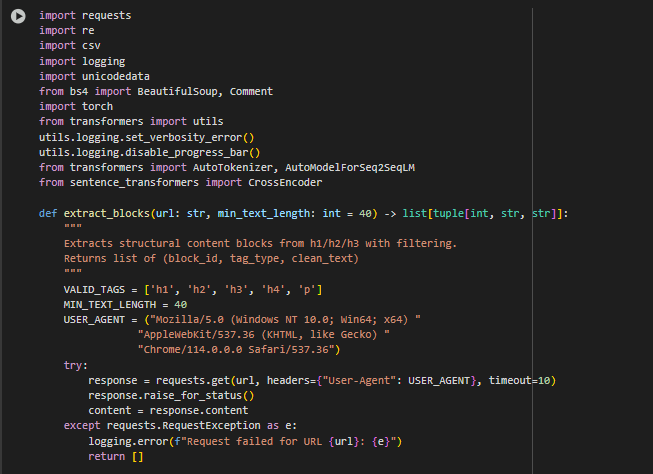Click 'MIN_TEXT_LENGTH = 40' line

125,304
